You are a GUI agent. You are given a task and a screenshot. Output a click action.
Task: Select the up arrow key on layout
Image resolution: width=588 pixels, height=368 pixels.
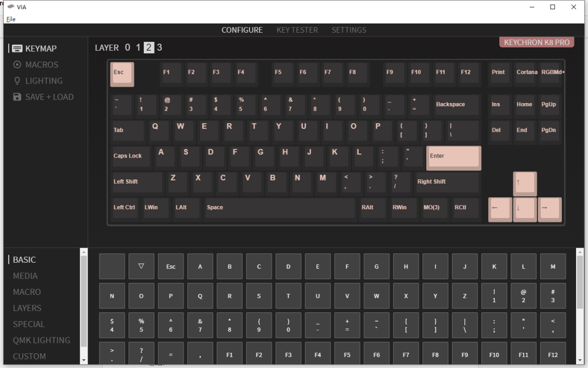click(x=525, y=184)
